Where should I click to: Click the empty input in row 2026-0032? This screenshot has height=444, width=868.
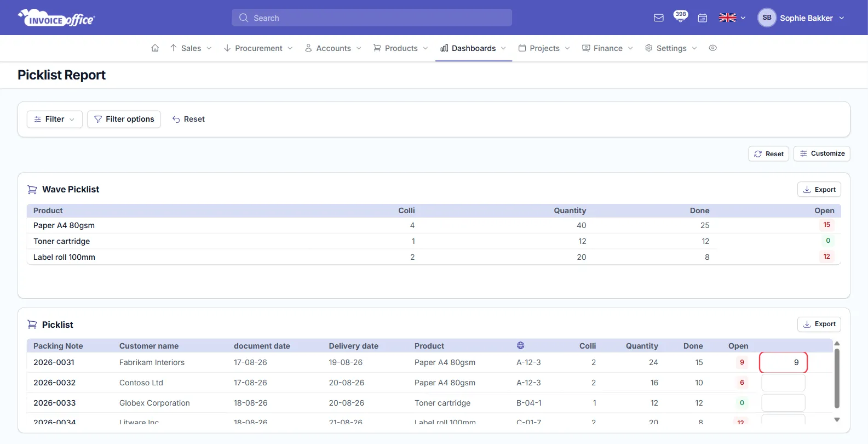click(783, 383)
